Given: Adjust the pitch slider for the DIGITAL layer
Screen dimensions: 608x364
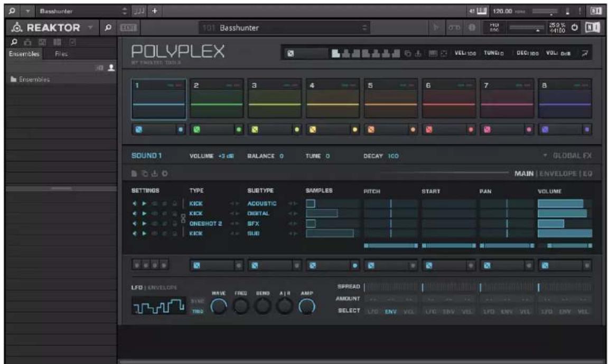Looking at the screenshot, I should click(x=391, y=213).
